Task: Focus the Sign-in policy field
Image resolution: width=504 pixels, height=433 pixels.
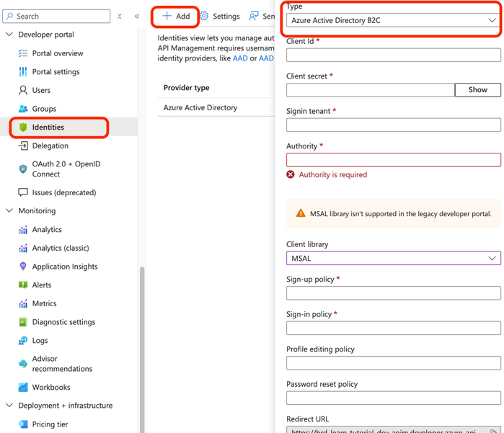Action: (x=394, y=328)
